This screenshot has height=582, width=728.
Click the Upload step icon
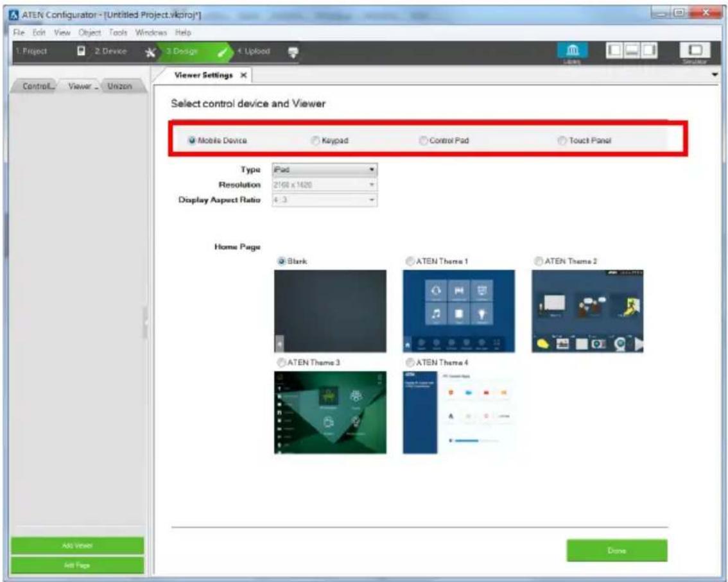click(293, 52)
